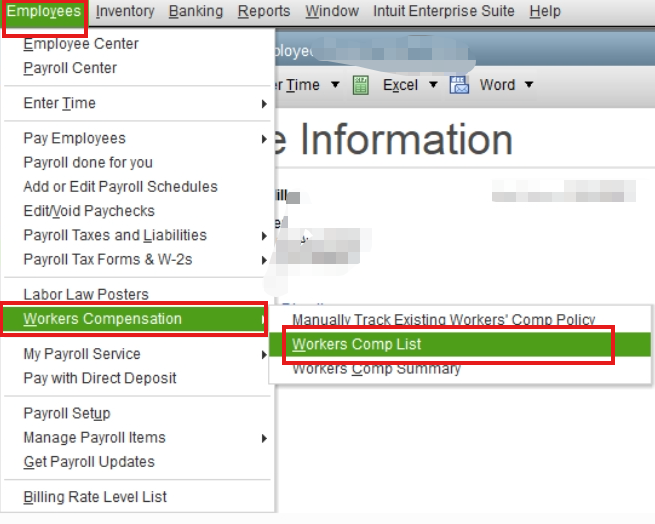Click the Excel toolbar button label
Screen dimensions: 655x524
coord(400,85)
